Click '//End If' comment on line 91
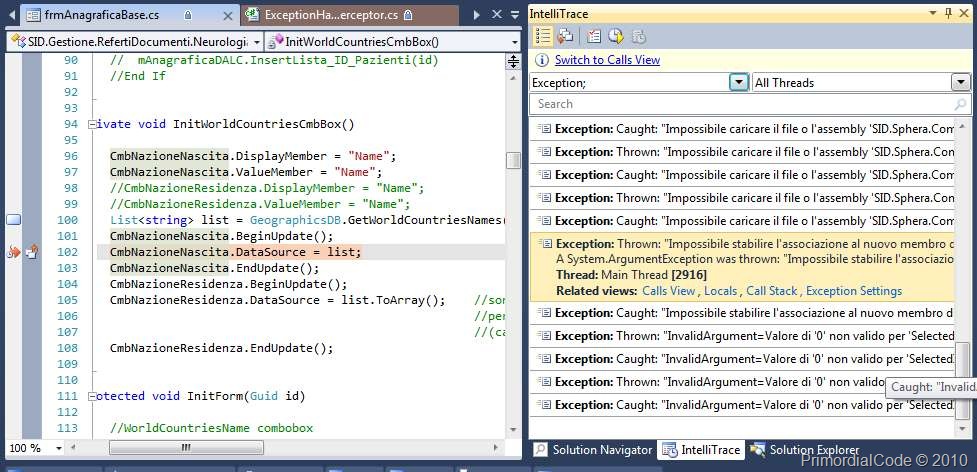Image resolution: width=977 pixels, height=472 pixels. (x=138, y=76)
